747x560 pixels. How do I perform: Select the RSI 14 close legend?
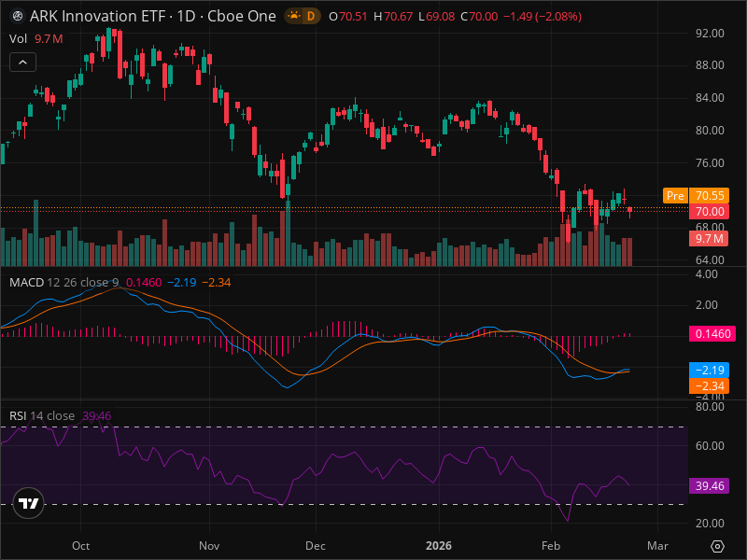pos(42,415)
